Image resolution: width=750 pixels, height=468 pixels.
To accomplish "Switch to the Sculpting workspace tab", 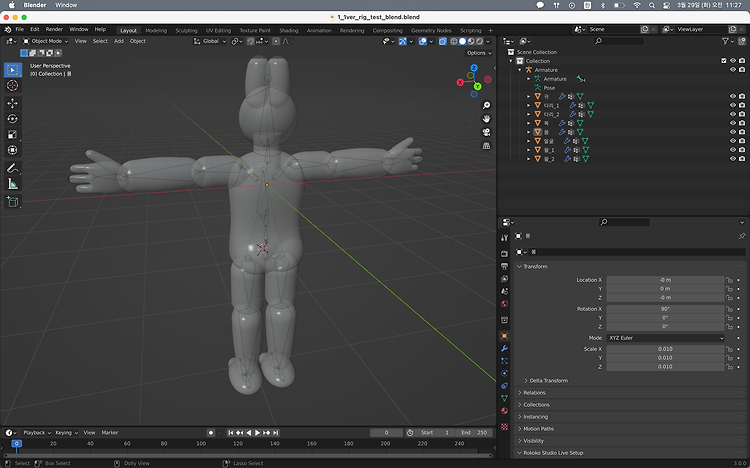I will pos(186,30).
